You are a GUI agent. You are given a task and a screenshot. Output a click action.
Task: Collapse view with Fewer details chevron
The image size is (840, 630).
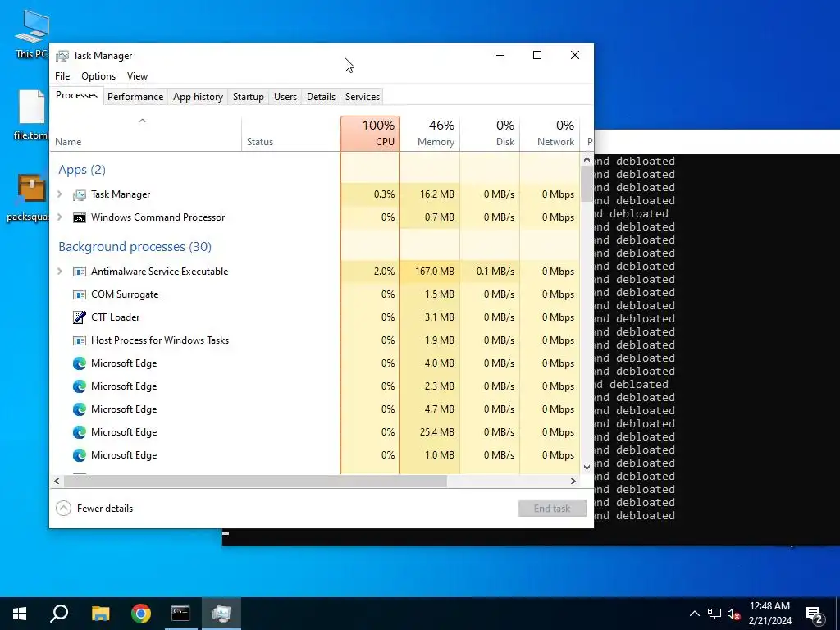63,509
